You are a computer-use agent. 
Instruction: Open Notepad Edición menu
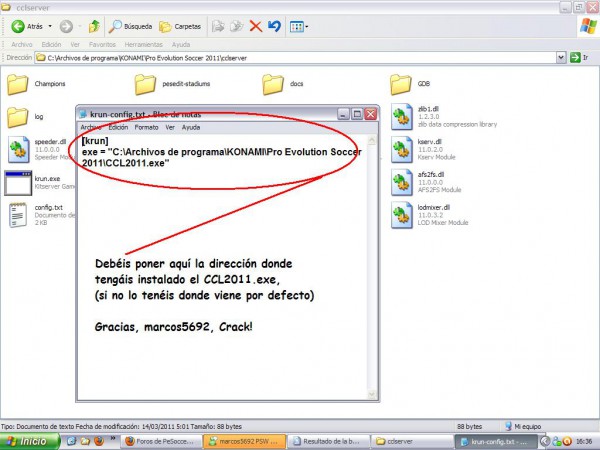118,127
